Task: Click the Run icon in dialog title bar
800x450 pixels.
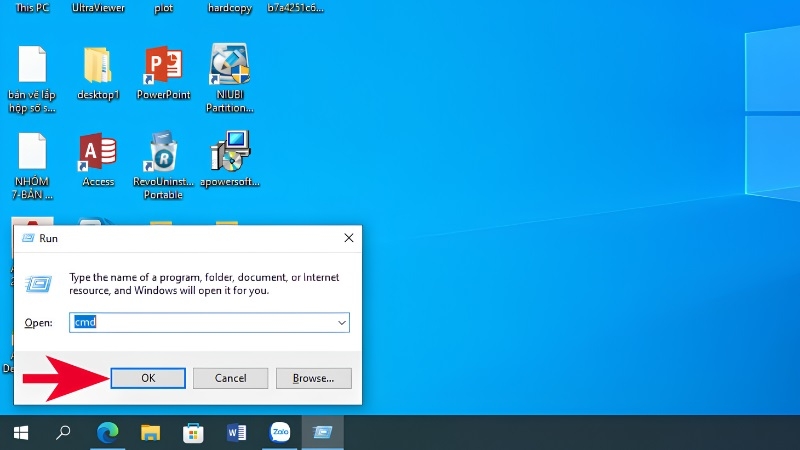Action: tap(29, 238)
